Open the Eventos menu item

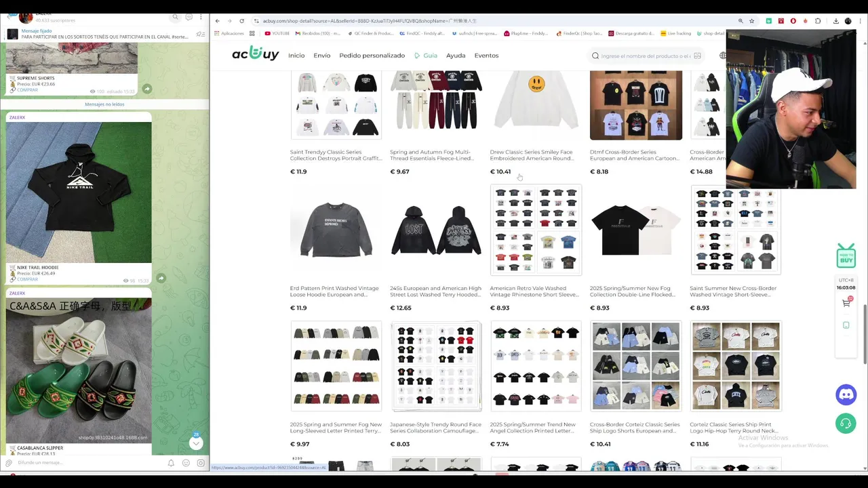coord(486,56)
